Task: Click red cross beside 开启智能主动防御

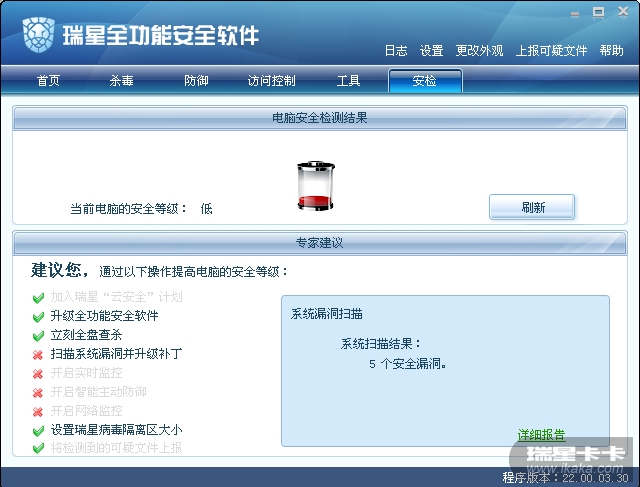Action: tap(38, 393)
